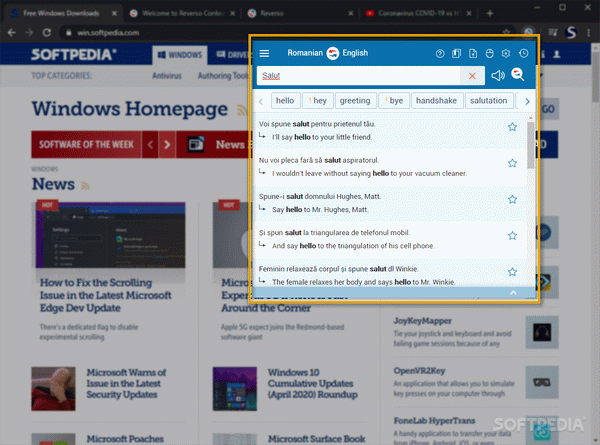Open the Reverso popup hamburger menu
Screen dimensions: 600x445
[x=264, y=53]
